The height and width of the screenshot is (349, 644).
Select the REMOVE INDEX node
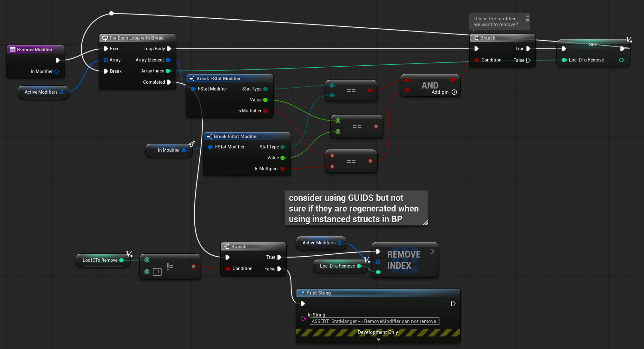[404, 260]
